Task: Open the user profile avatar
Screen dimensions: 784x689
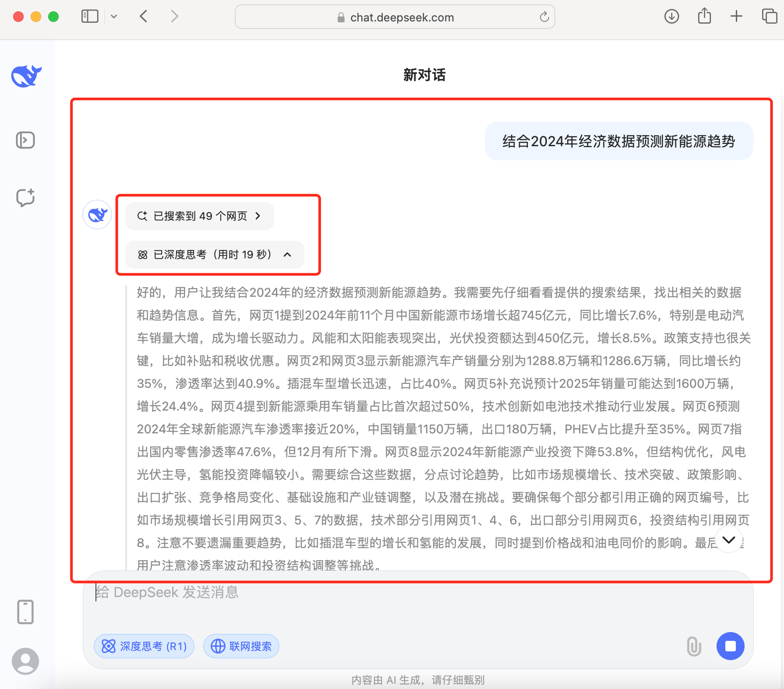Action: (x=25, y=661)
